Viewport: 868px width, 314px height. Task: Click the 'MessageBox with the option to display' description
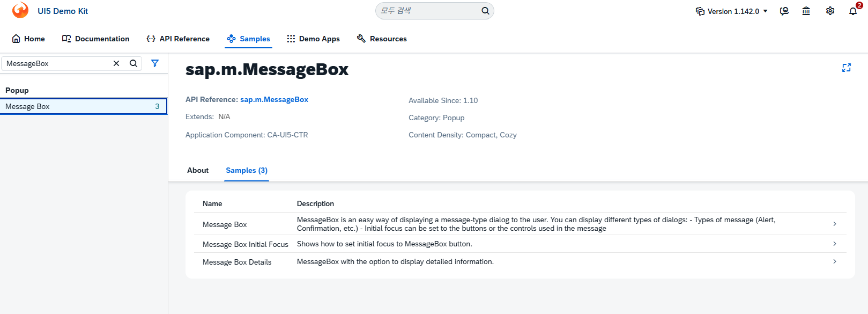point(395,261)
